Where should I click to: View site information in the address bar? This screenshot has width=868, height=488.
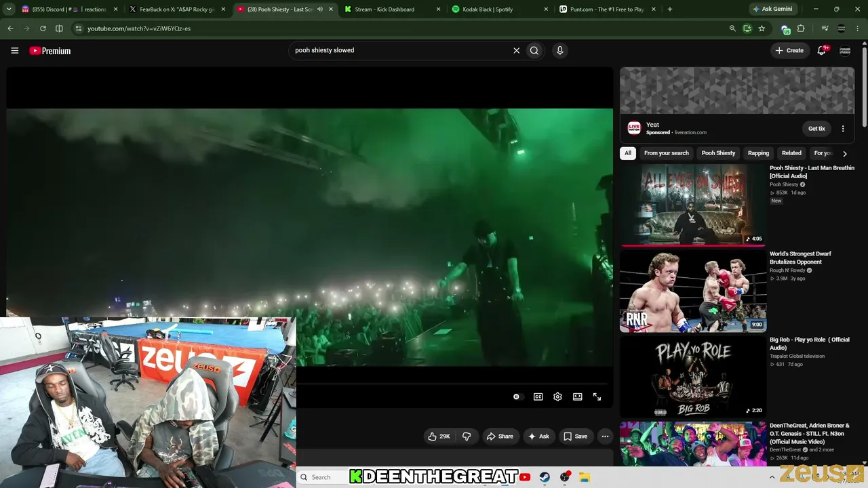[79, 28]
